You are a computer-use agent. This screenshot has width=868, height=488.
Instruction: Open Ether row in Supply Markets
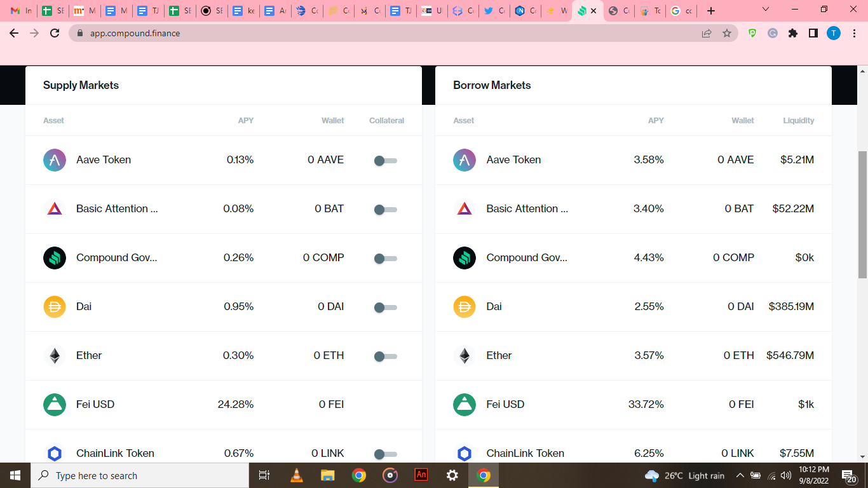tap(224, 356)
